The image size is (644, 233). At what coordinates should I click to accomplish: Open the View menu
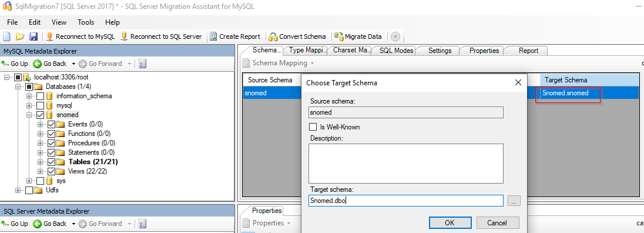(x=59, y=22)
